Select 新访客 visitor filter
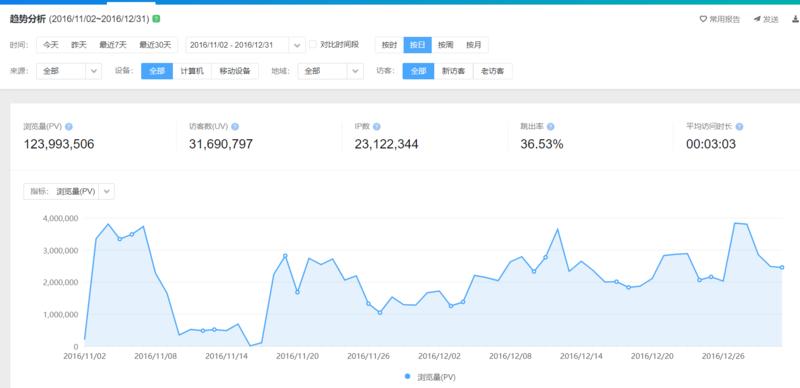The image size is (800, 388). coord(454,71)
